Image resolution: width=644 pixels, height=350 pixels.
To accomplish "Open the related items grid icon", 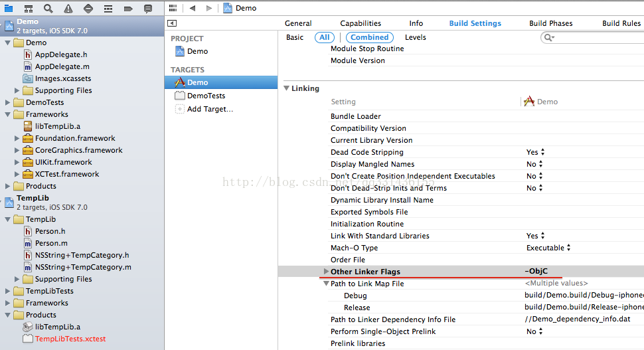I will tap(173, 8).
